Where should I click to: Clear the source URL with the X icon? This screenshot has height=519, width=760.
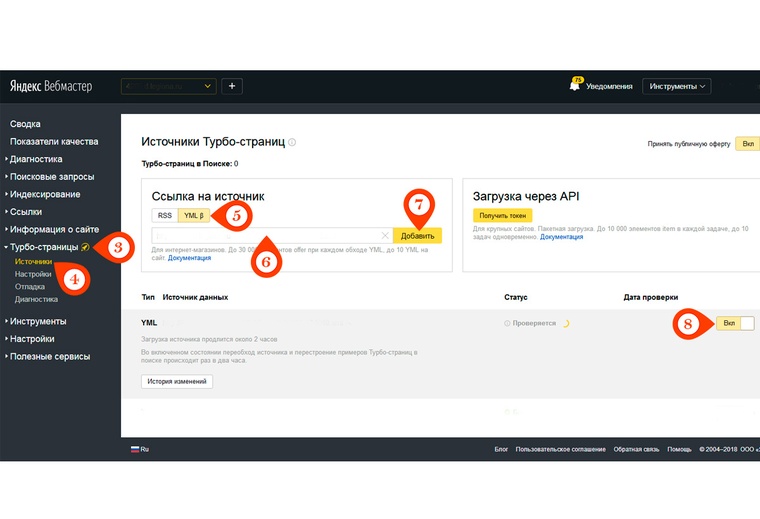[x=385, y=236]
